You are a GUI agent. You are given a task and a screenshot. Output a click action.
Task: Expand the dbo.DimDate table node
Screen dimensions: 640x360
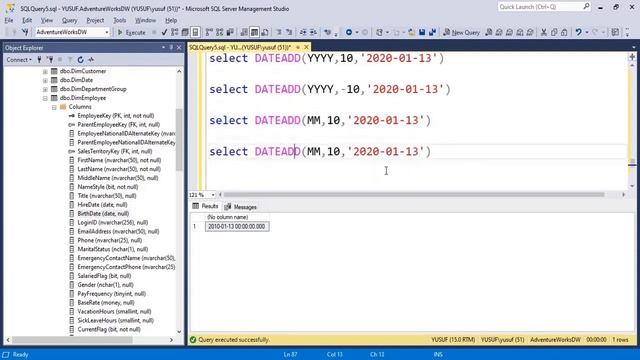[x=45, y=80]
